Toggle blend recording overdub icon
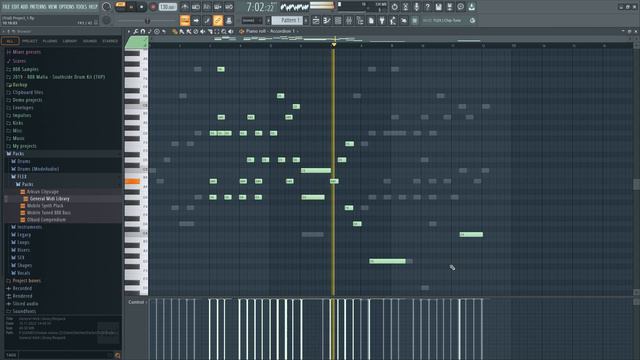The height and width of the screenshot is (360, 640). [218, 7]
